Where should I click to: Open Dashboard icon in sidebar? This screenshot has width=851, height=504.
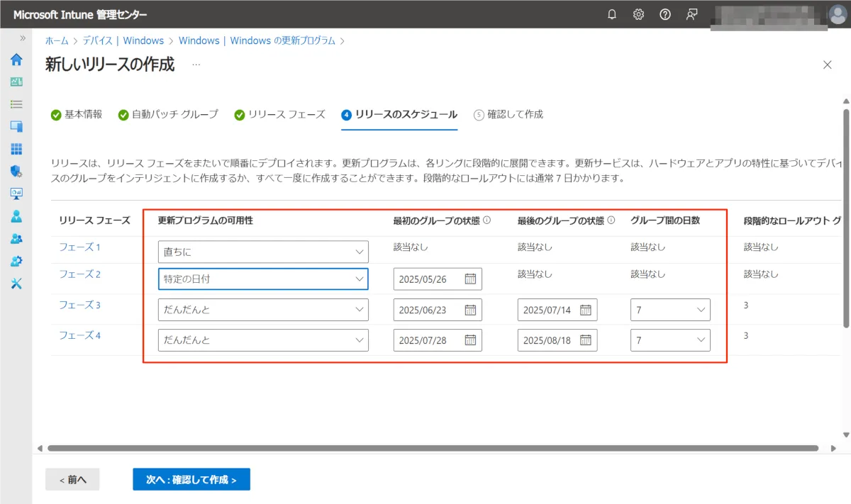click(x=16, y=82)
